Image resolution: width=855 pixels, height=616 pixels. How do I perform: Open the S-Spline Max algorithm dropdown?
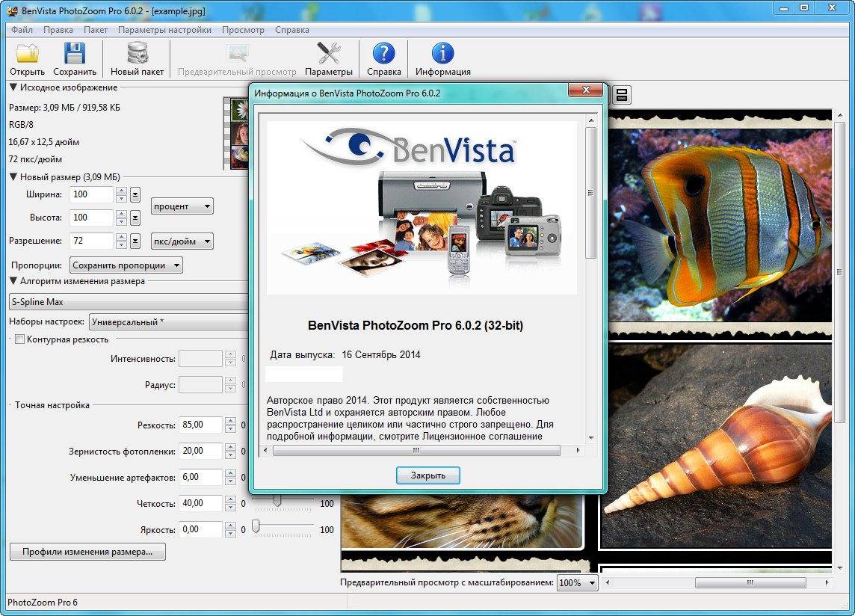coord(129,302)
